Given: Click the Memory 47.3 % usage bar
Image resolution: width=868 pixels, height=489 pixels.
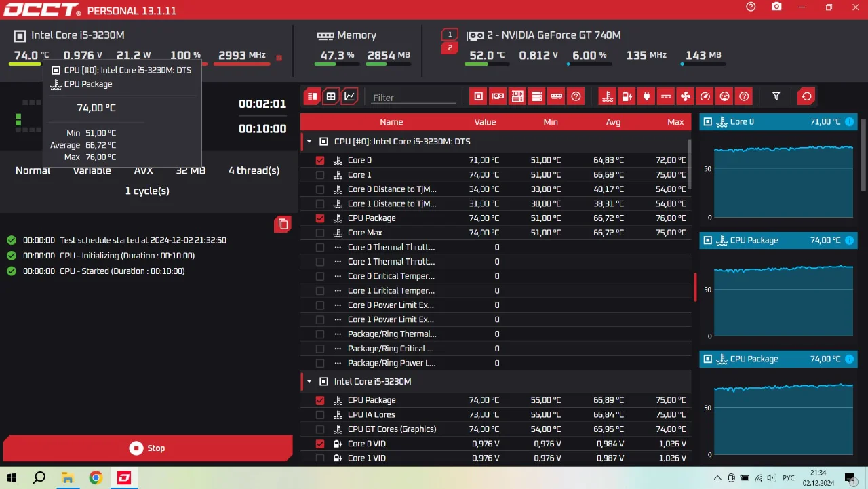Looking at the screenshot, I should [x=336, y=64].
